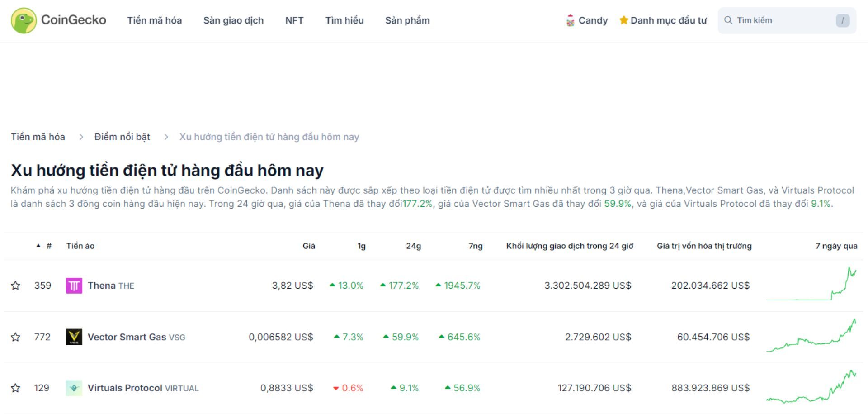Select the Thena coin logo
Image resolution: width=868 pixels, height=414 pixels.
tap(74, 286)
